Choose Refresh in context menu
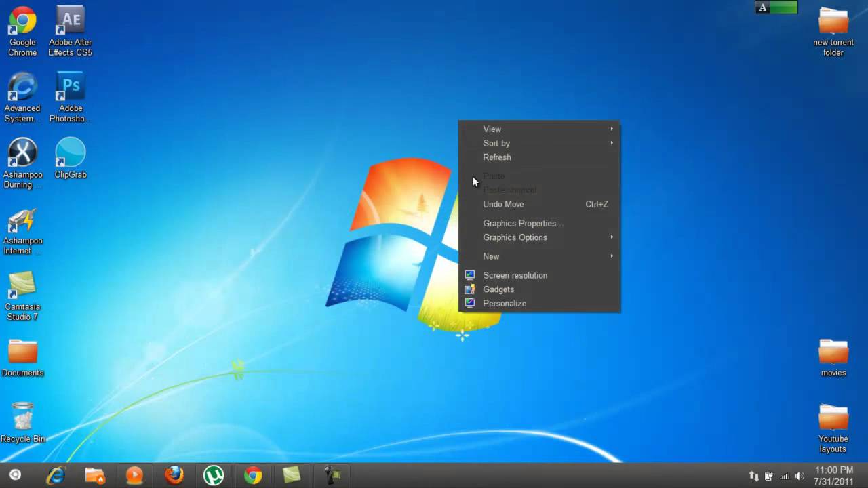868x488 pixels. click(539, 157)
